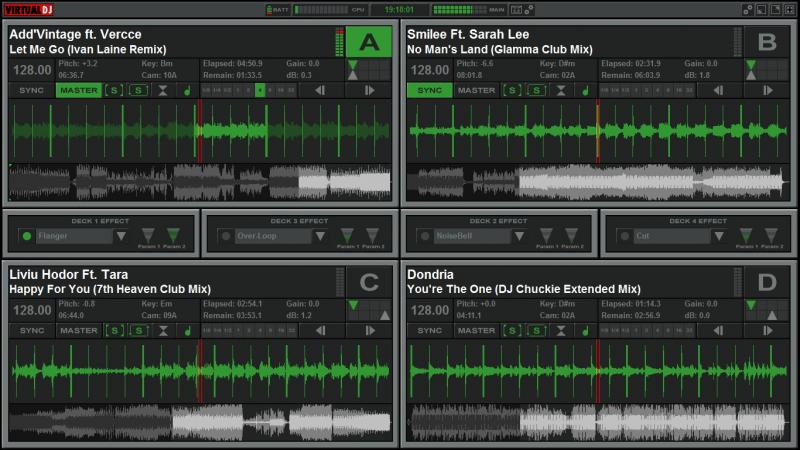This screenshot has width=800, height=450.
Task: Select deck B with the B button
Action: pyautogui.click(x=767, y=42)
